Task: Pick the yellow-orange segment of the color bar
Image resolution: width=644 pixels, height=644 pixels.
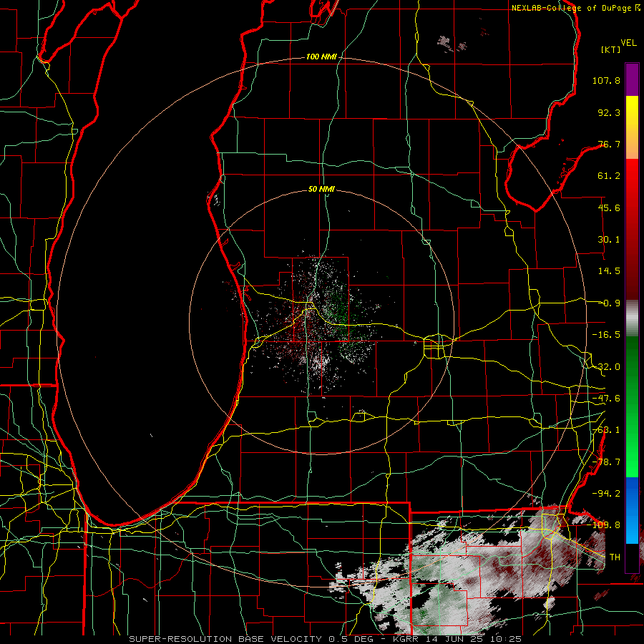Action: click(632, 127)
